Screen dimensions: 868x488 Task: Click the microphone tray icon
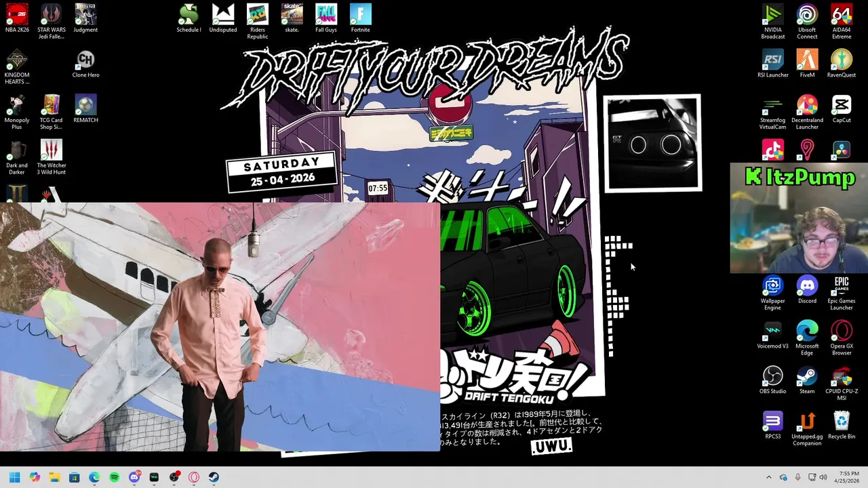click(797, 477)
